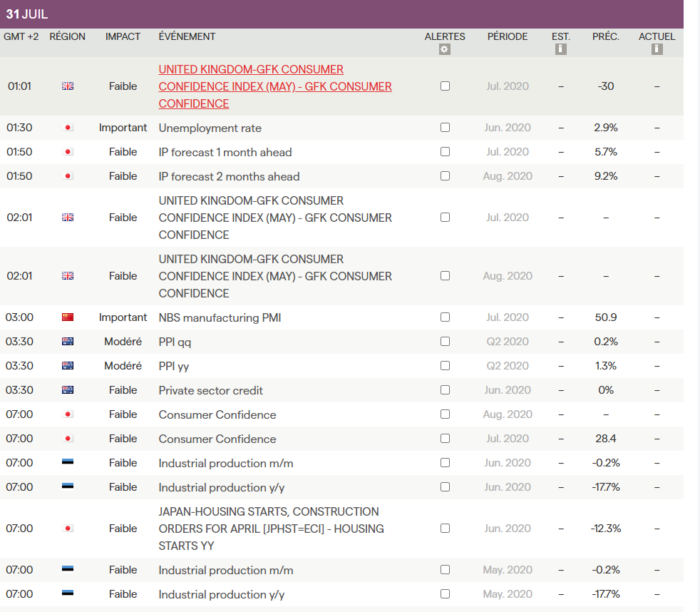Check the alert box for the 07:00 Jul. 2020 Consumer Confidence row
Screen dimensions: 700x612
click(445, 438)
